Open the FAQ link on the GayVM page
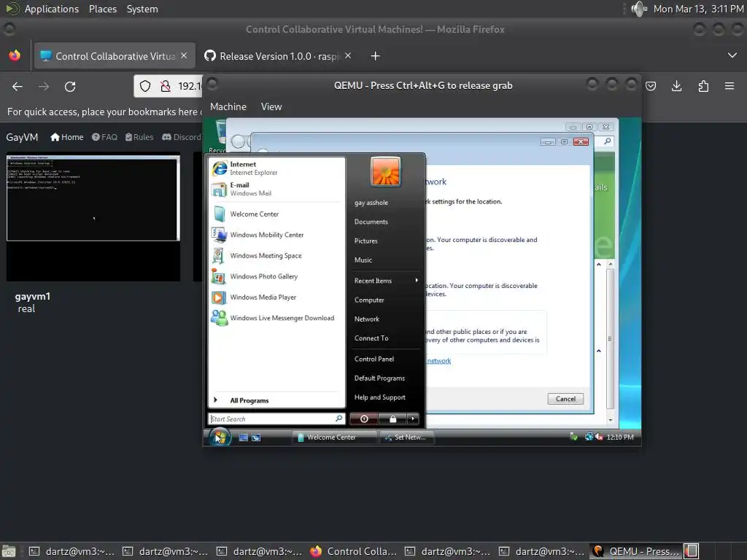The height and width of the screenshot is (560, 747). click(x=104, y=137)
